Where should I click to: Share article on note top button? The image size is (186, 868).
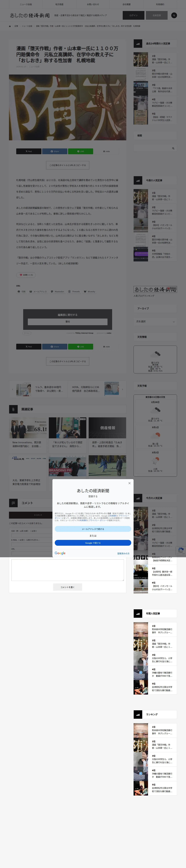click(106, 151)
